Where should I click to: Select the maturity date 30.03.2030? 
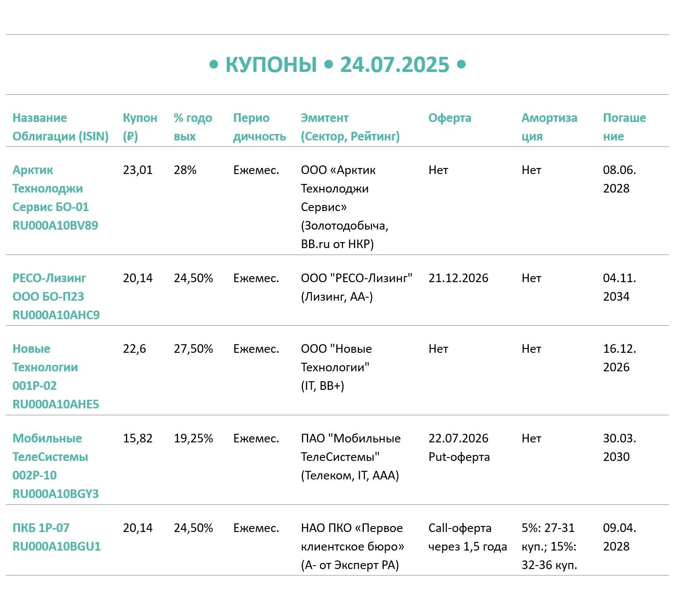[619, 448]
